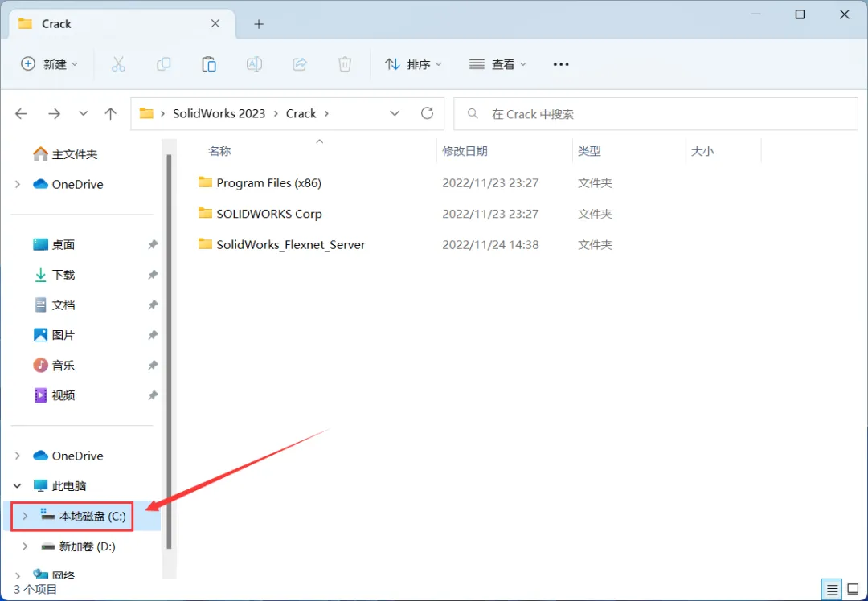Screen dimensions: 868x601
Task: Expand the 本地磁盘 (C:) node
Action: click(x=25, y=517)
